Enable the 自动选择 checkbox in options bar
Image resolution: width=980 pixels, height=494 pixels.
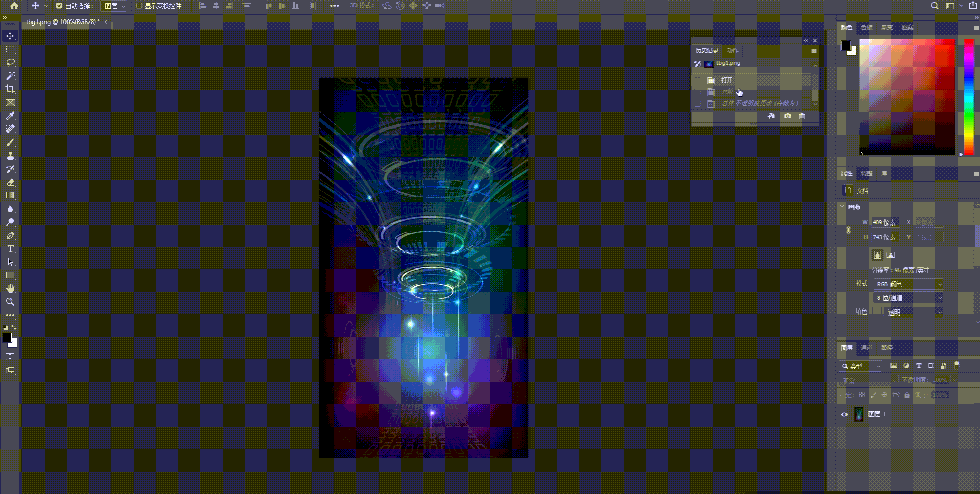pyautogui.click(x=59, y=6)
